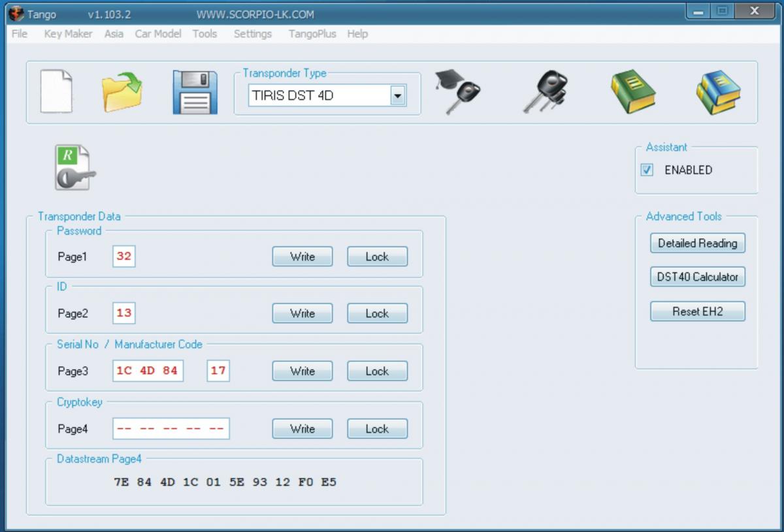Click the serial number field 1C 4D 84

pyautogui.click(x=148, y=371)
